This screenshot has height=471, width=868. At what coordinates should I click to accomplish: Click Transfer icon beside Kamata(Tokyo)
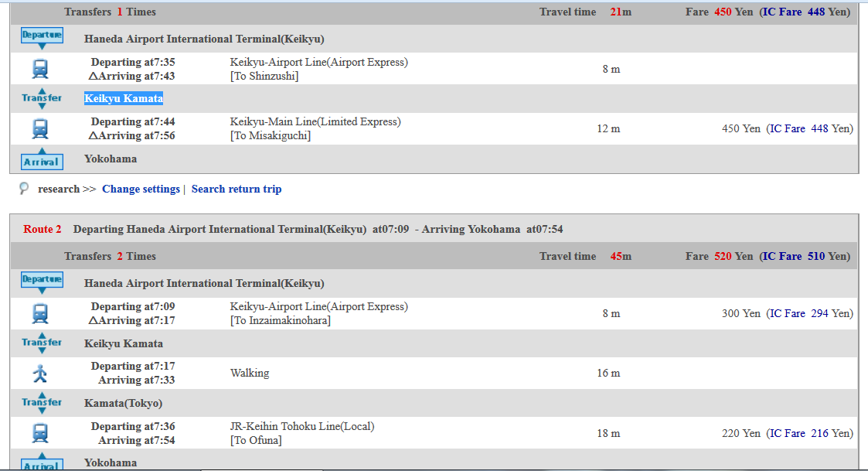click(42, 403)
